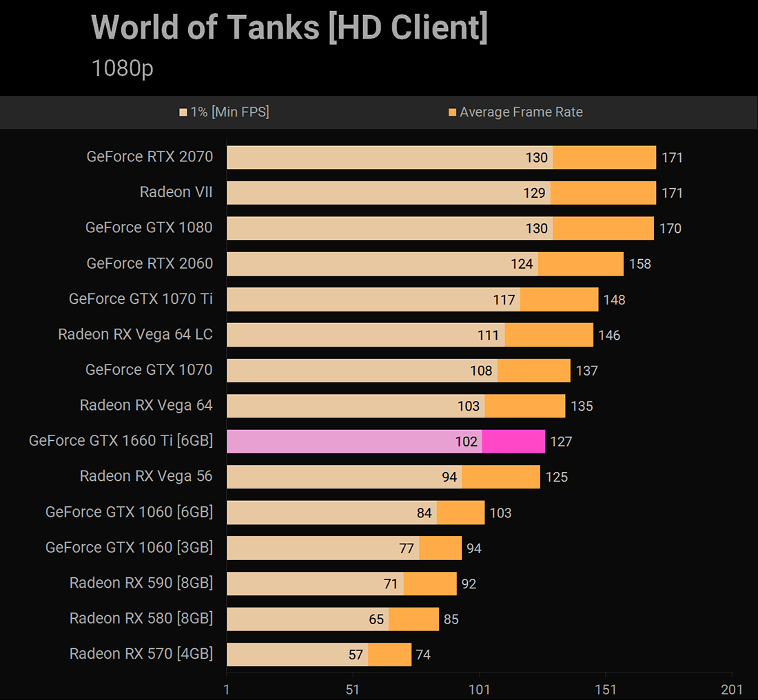Click the "57" Min FPS value for the RX 570
This screenshot has width=758, height=700.
pyautogui.click(x=356, y=655)
